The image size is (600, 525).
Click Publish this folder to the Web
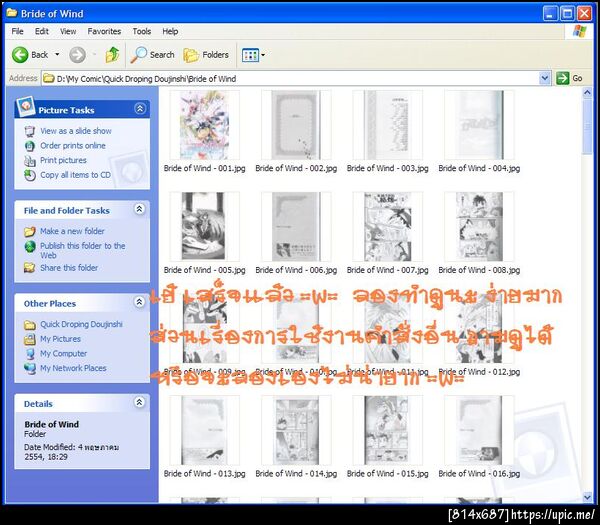point(83,250)
